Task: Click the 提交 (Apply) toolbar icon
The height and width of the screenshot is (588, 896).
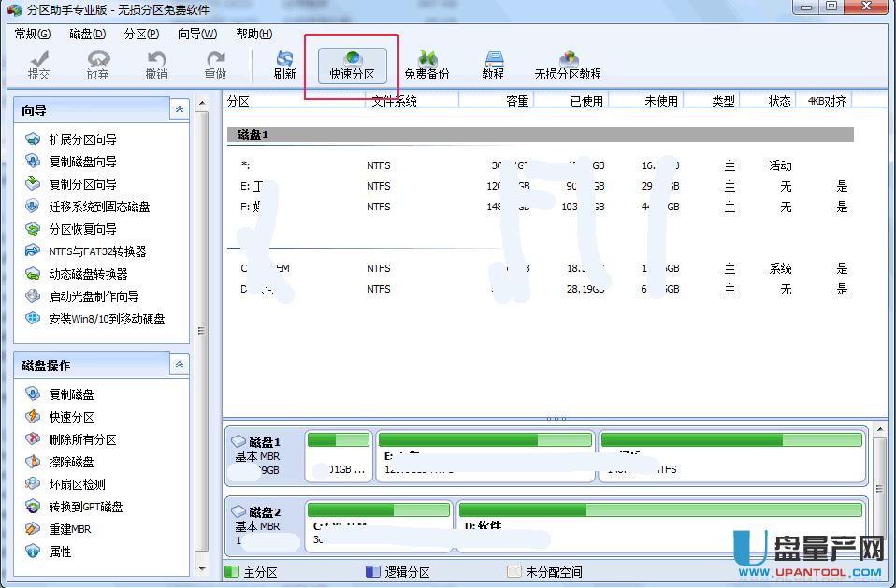Action: click(x=38, y=64)
